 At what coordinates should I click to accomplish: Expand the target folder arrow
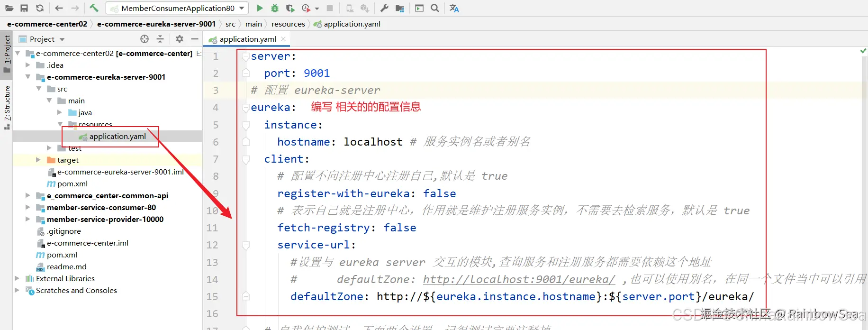[x=38, y=160]
